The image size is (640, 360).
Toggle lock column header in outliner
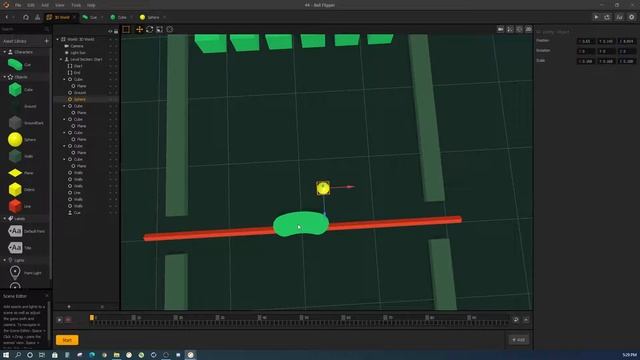pos(116,31)
